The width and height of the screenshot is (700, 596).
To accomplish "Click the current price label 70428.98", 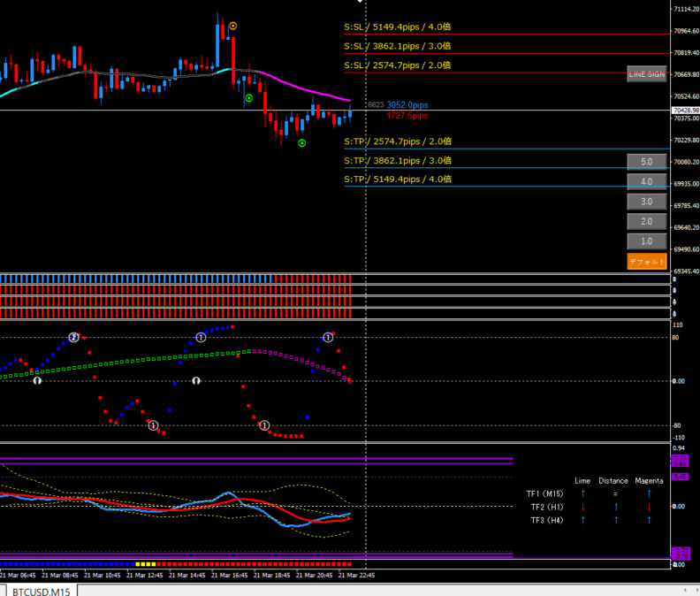I will click(x=686, y=111).
